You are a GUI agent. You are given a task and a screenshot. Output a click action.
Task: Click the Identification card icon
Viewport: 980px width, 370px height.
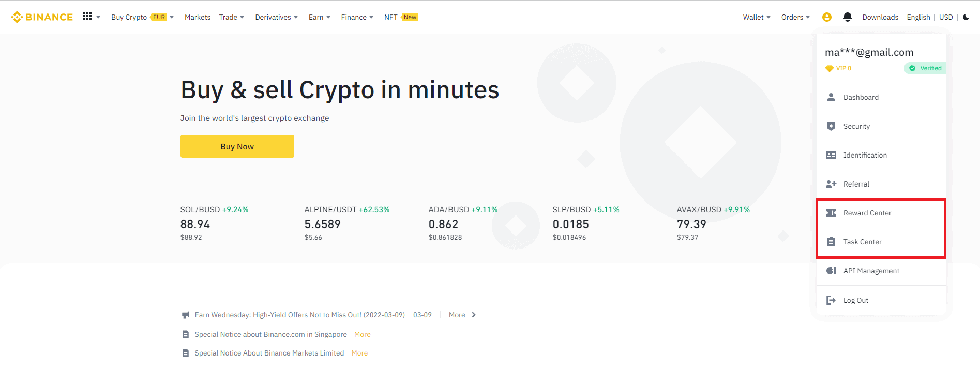pyautogui.click(x=831, y=155)
